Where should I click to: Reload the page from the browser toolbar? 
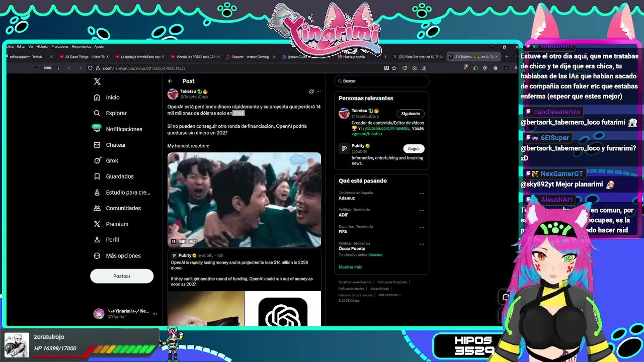(405, 68)
